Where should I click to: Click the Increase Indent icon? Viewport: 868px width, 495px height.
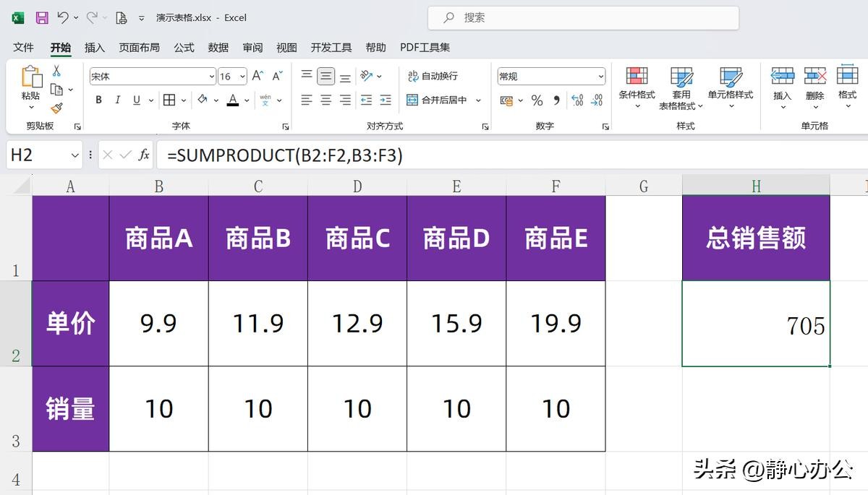point(385,100)
